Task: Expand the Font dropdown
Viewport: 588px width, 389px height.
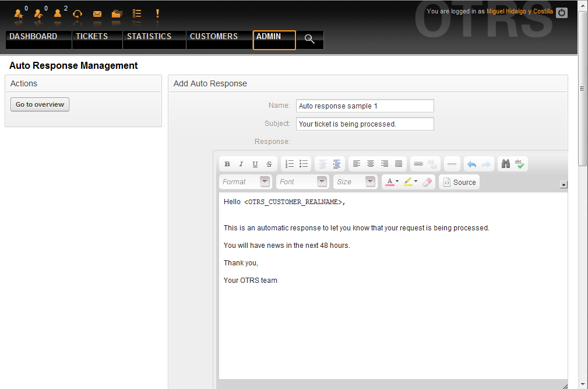Action: (x=302, y=182)
